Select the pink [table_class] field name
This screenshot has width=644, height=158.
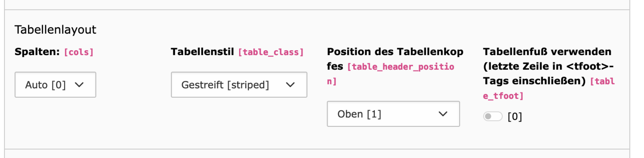(271, 52)
